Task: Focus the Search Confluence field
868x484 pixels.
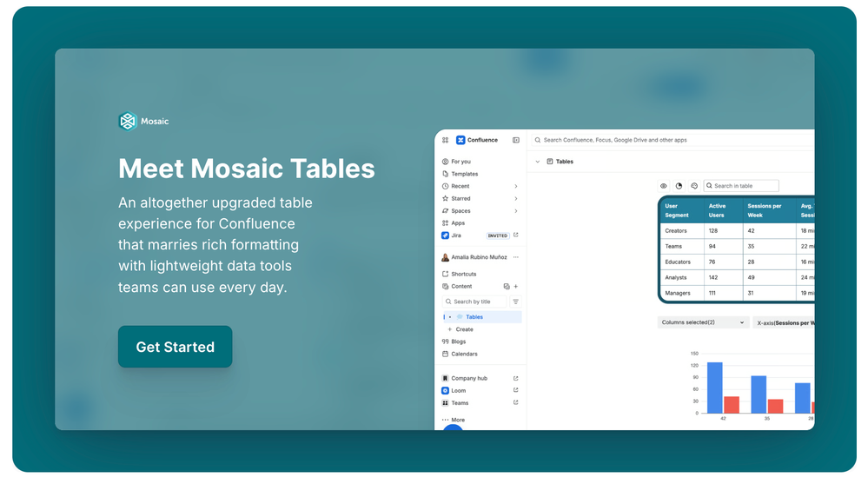Action: (673, 140)
